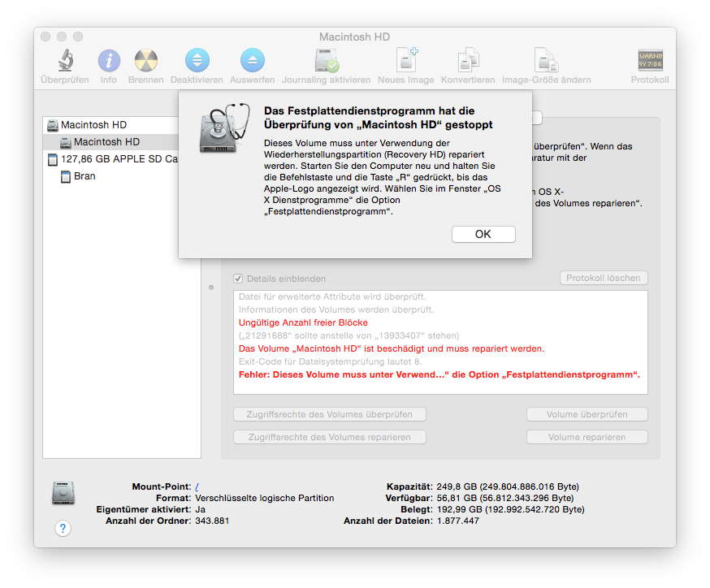Click the Volume überprüfen button
Viewport: 710px width, 588px height.
point(587,414)
